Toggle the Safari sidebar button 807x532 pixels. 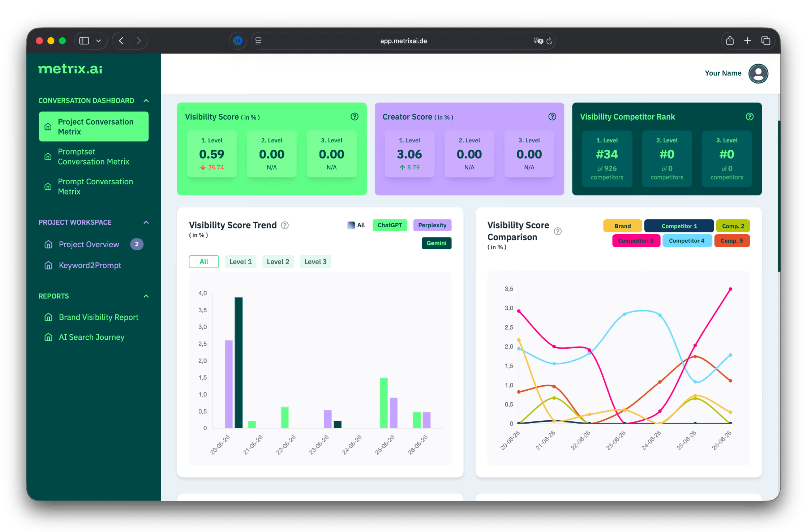tap(84, 41)
